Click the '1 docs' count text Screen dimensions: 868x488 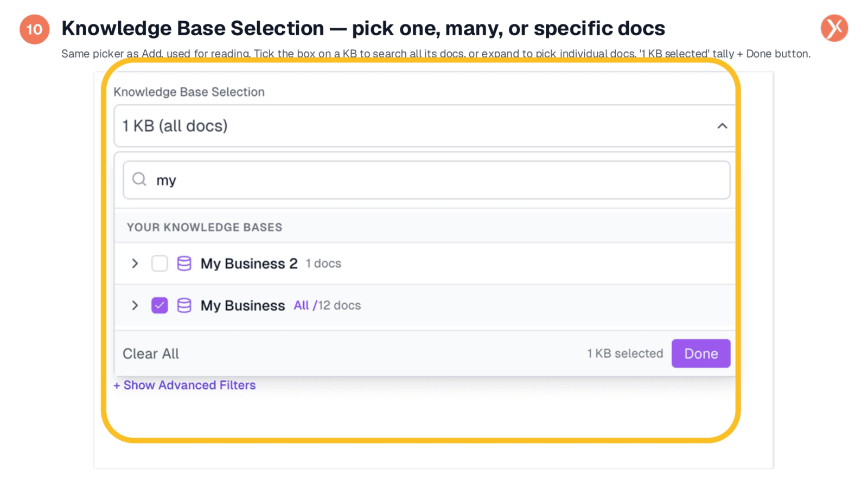(x=323, y=264)
